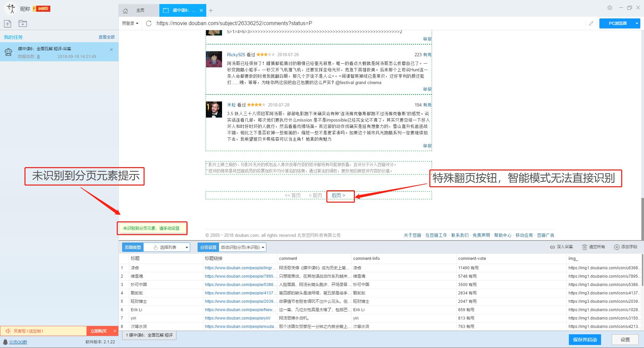Viewport: 644px width, 348px height.
Task: Click the new folder group icon
Action: point(22,23)
